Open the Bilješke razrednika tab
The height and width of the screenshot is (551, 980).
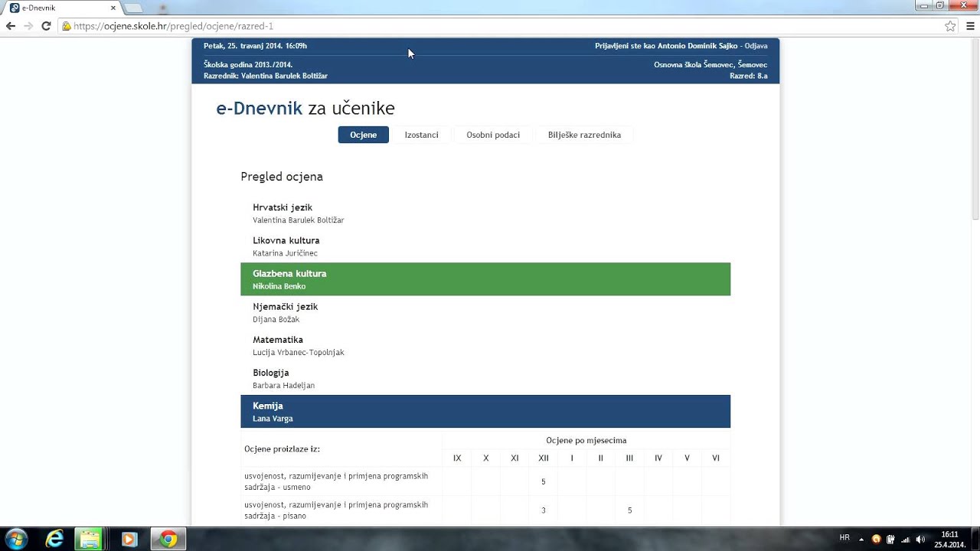(584, 135)
